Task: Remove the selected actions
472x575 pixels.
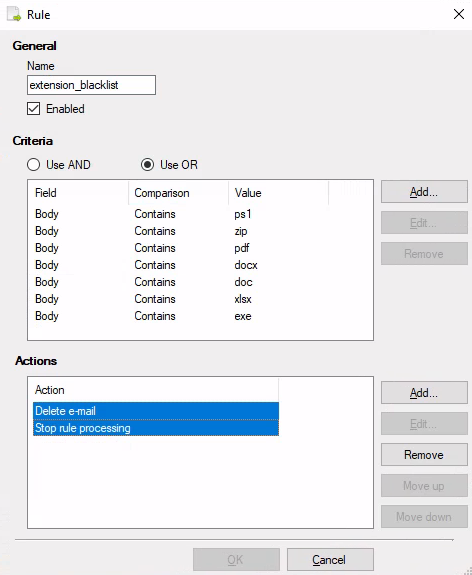Action: (424, 455)
